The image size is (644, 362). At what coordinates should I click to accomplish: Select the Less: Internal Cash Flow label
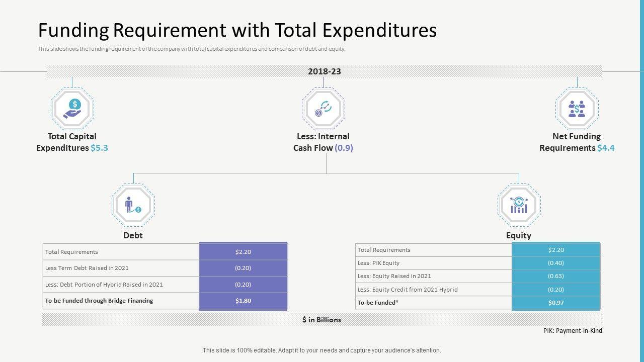(323, 142)
